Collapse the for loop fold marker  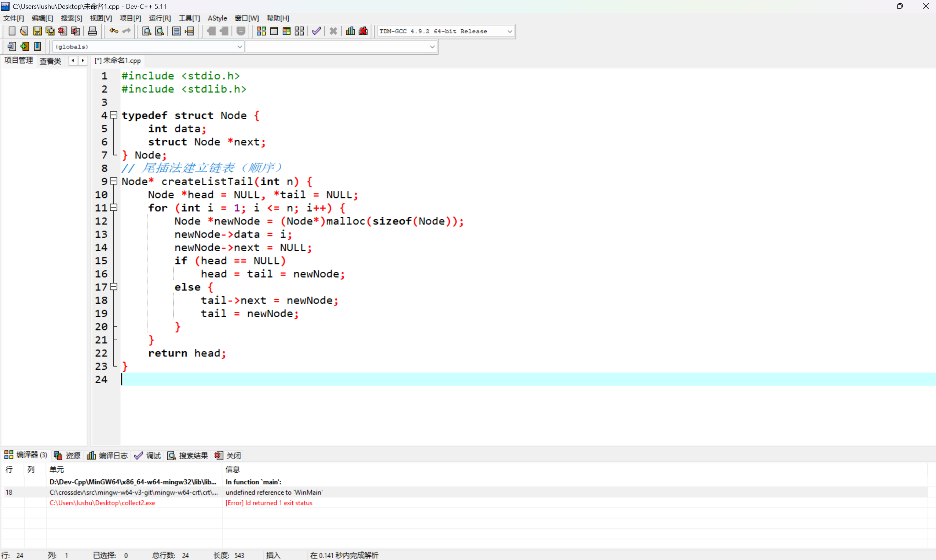pyautogui.click(x=114, y=208)
